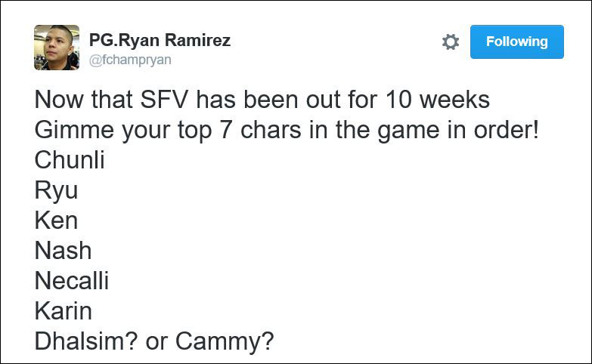The image size is (592, 364).
Task: Open the gear user actions menu
Action: 451,42
